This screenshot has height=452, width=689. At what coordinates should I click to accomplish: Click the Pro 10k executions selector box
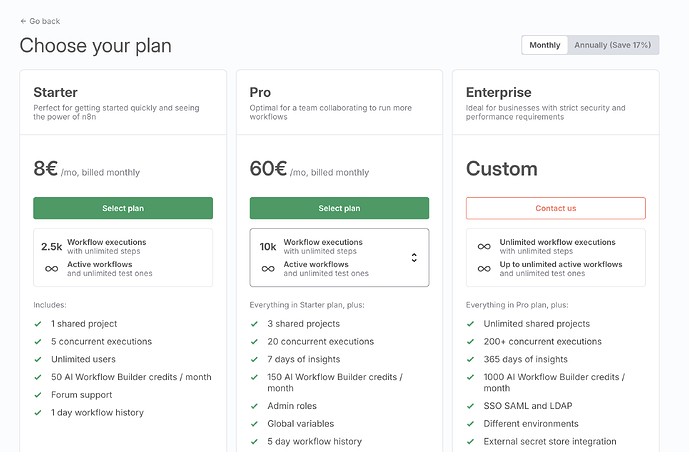[339, 258]
